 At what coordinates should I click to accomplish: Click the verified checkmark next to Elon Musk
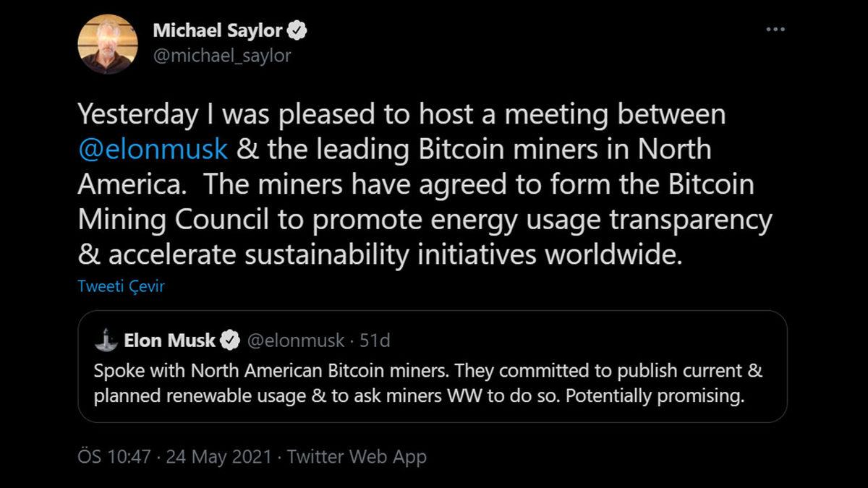(231, 339)
